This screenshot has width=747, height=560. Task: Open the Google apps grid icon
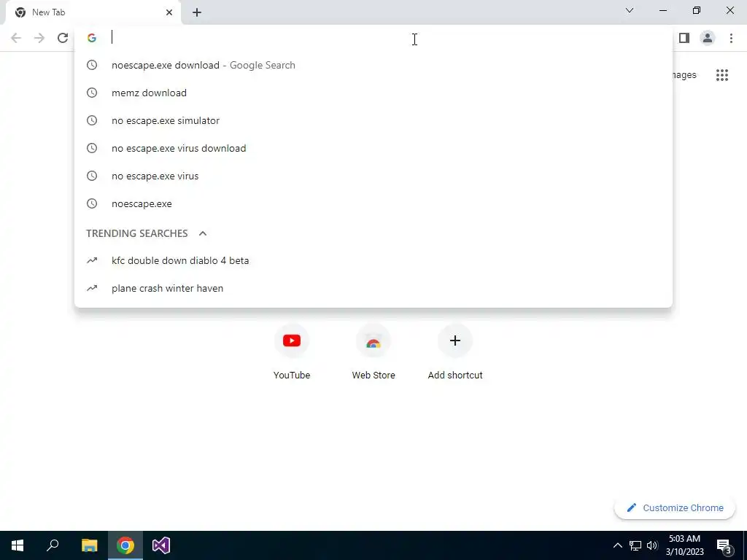722,75
